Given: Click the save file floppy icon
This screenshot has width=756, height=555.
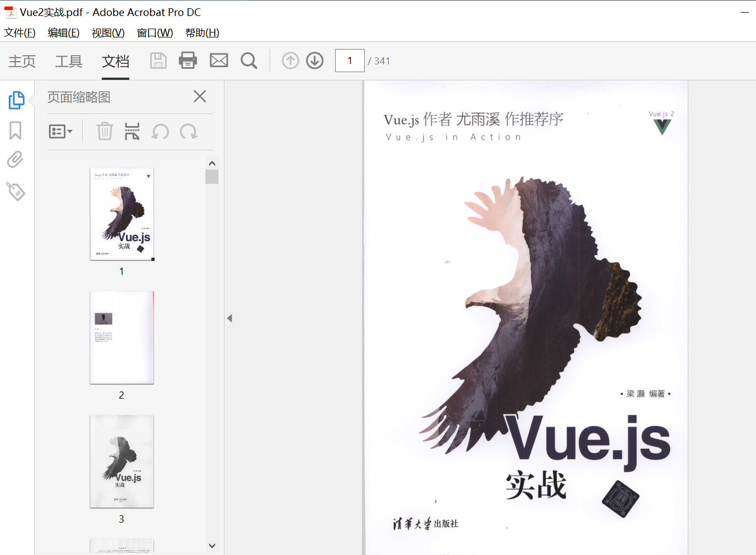Looking at the screenshot, I should [x=158, y=61].
